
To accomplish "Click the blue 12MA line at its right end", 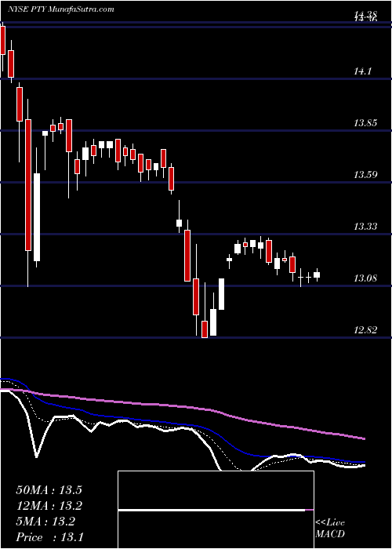I will point(364,462).
